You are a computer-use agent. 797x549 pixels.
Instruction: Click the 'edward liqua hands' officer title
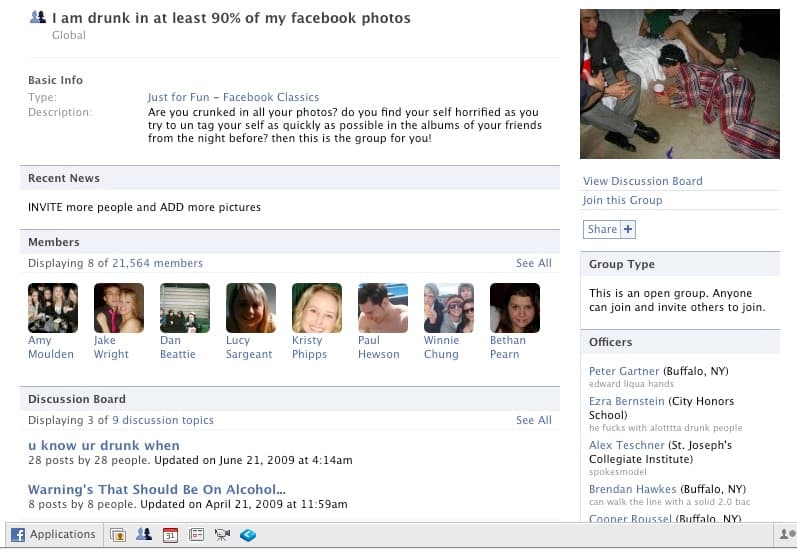click(631, 384)
